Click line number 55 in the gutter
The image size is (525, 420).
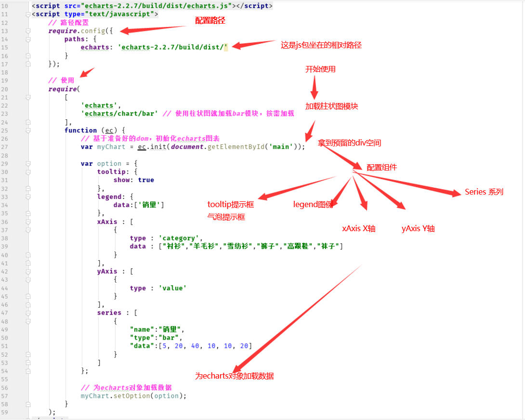4,380
